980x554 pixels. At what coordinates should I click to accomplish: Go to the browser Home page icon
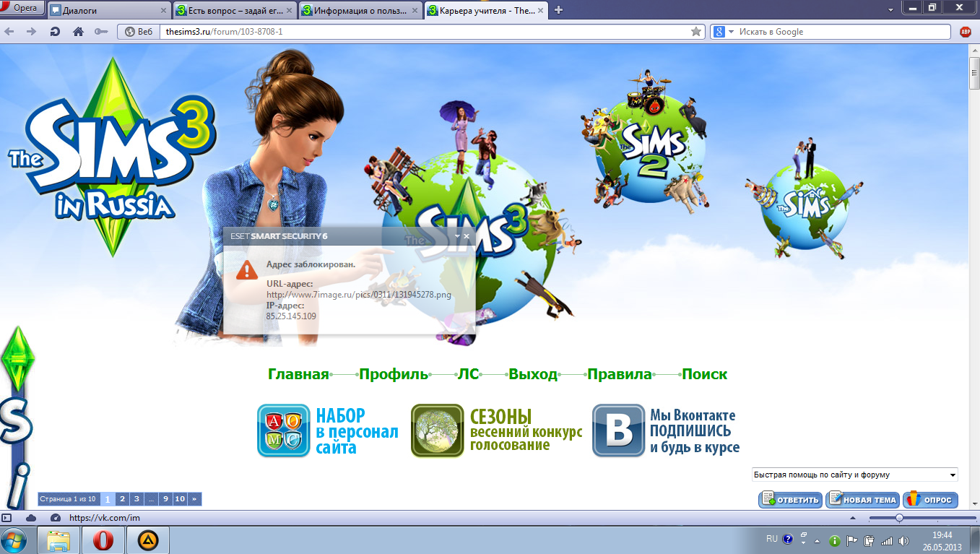78,32
